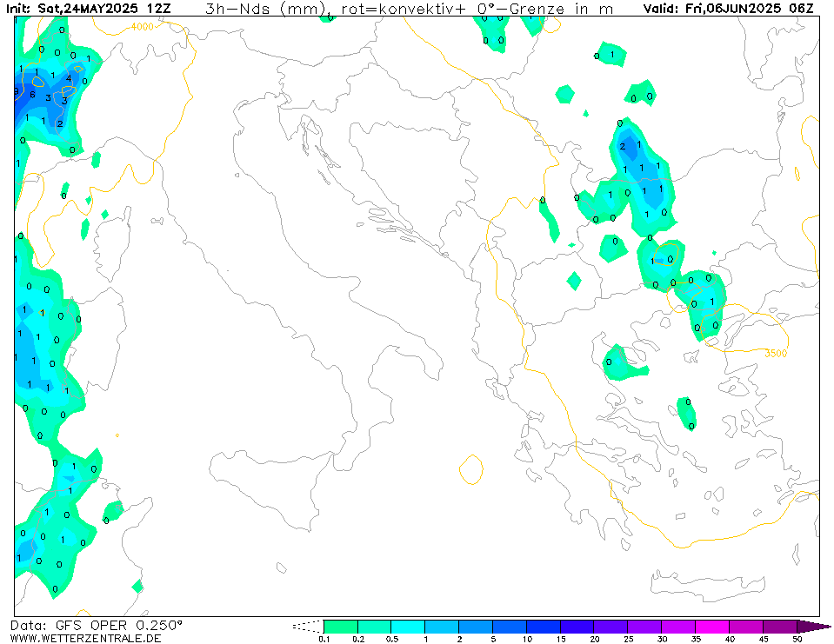This screenshot has height=644, width=834.
Task: Click the precipitation value 6 on map
Action: [32, 95]
